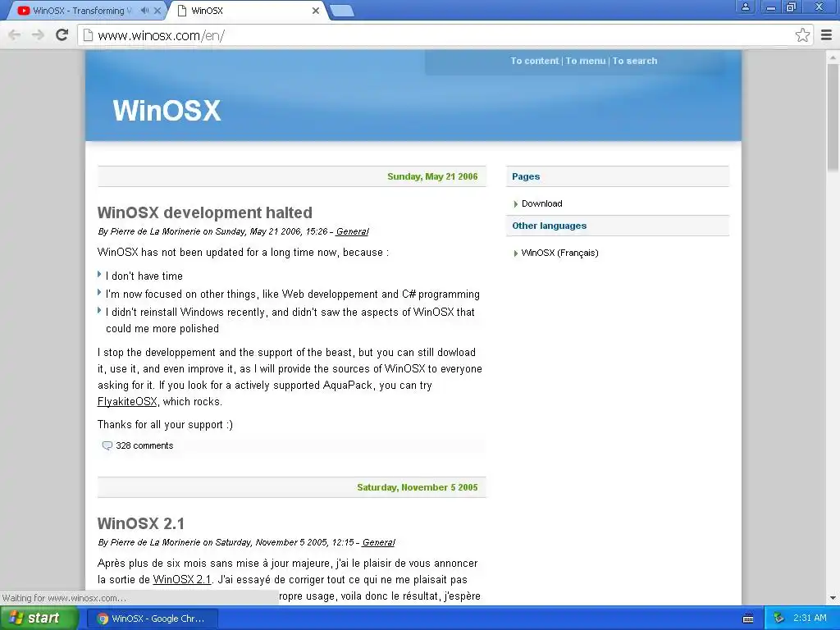Follow the To menu skip link
The width and height of the screenshot is (840, 630).
586,61
